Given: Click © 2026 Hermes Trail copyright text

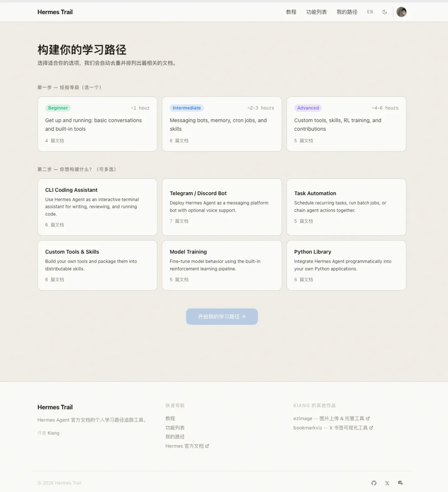Looking at the screenshot, I should coord(59,483).
